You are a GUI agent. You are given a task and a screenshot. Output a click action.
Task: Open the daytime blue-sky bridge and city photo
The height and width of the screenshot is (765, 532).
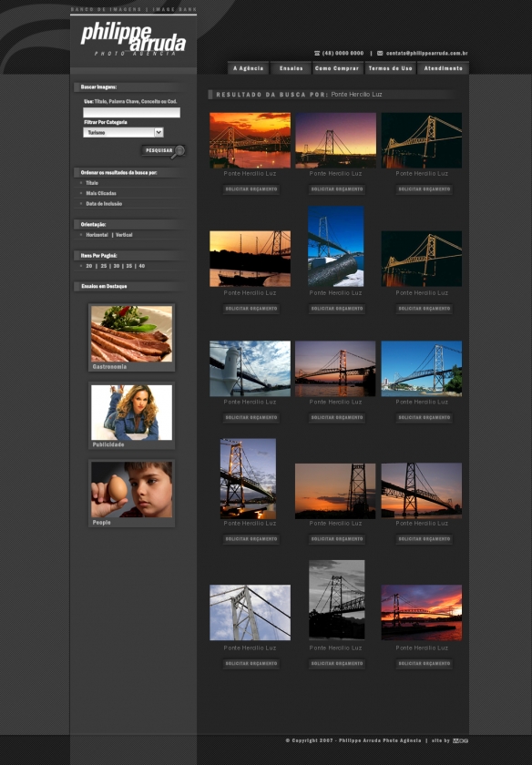click(x=421, y=368)
